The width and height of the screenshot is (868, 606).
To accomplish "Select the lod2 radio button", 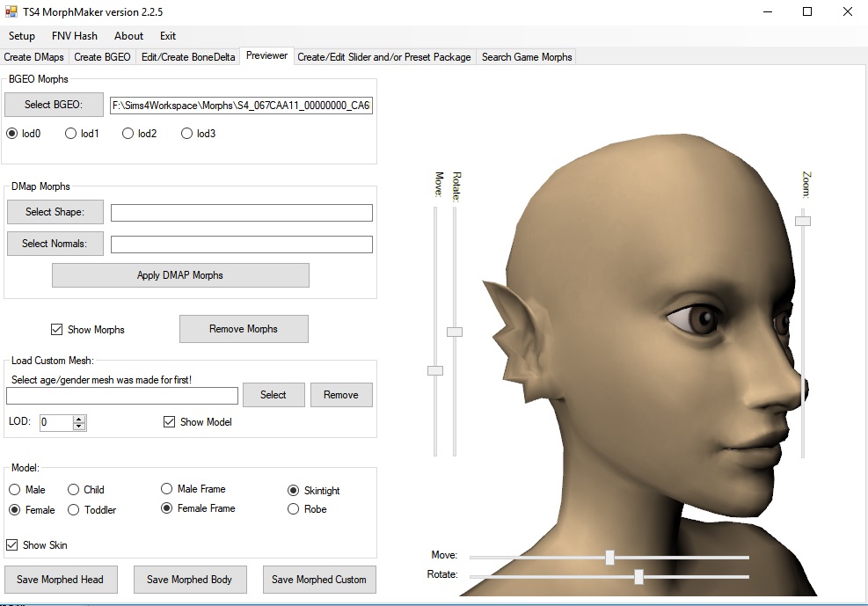I will point(128,134).
